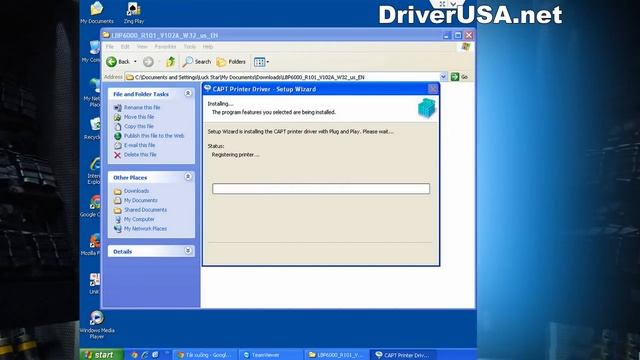Click Delete this file link
The image size is (640, 360).
[x=140, y=154]
